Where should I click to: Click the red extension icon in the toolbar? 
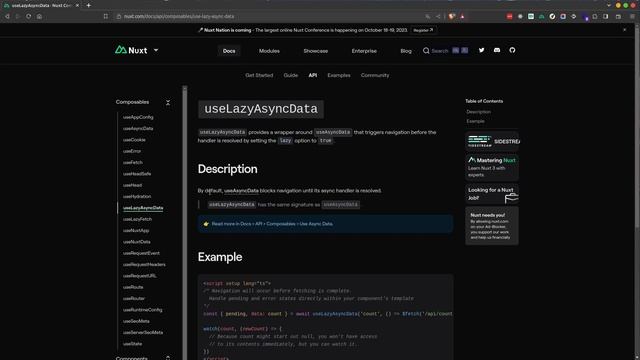pyautogui.click(x=509, y=16)
